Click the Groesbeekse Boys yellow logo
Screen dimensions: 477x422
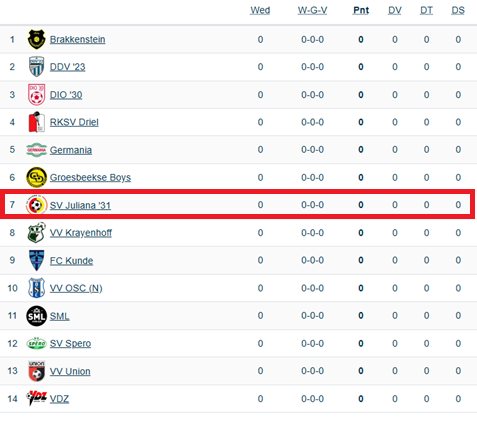[36, 177]
